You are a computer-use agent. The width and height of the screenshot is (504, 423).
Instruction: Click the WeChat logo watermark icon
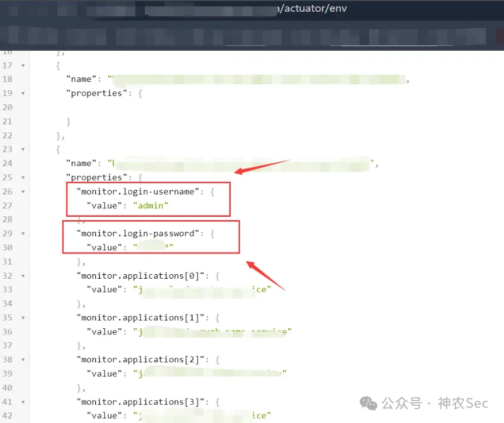(x=368, y=403)
